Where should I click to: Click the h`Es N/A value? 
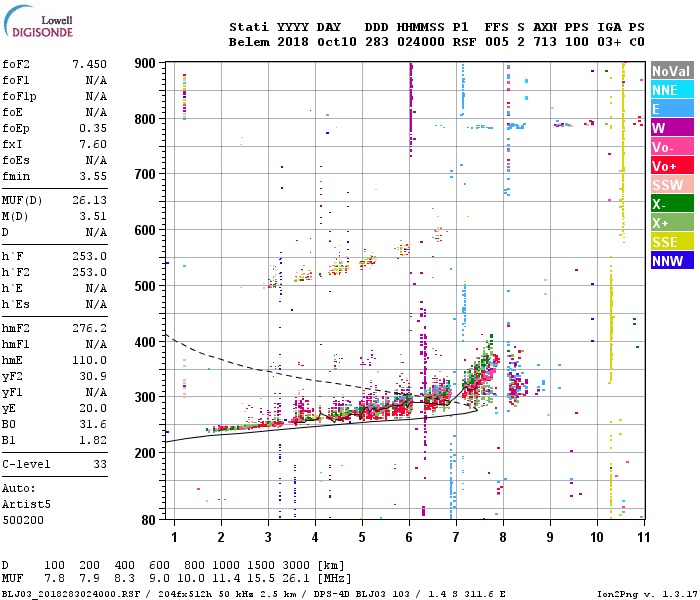(x=96, y=304)
